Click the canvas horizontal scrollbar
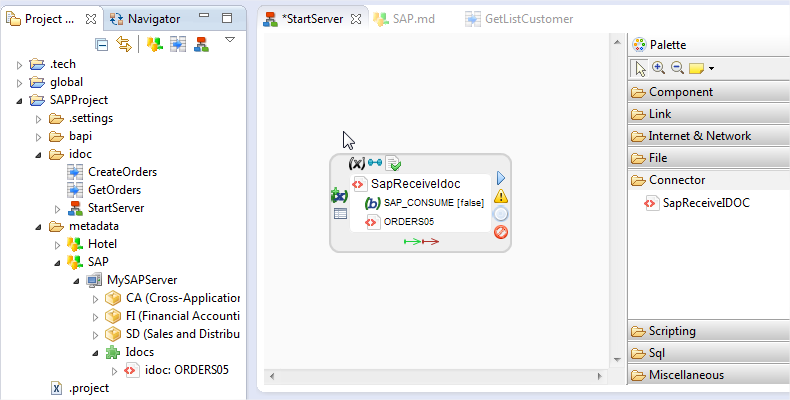 [x=435, y=376]
